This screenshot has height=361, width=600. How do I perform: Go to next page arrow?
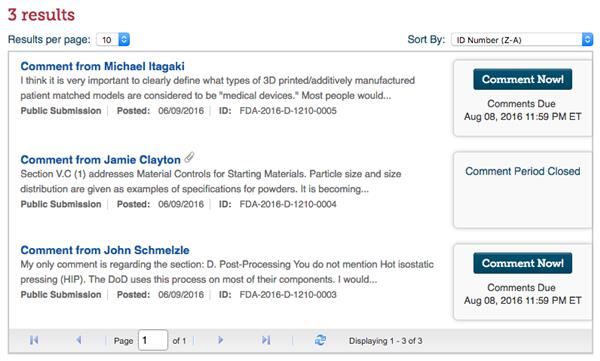tap(220, 340)
